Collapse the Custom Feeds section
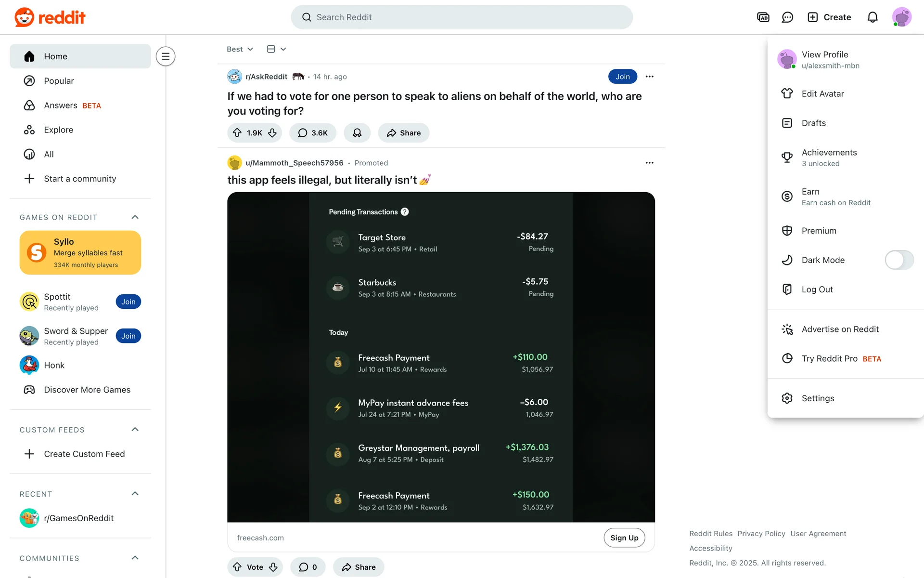This screenshot has height=578, width=924. [135, 430]
